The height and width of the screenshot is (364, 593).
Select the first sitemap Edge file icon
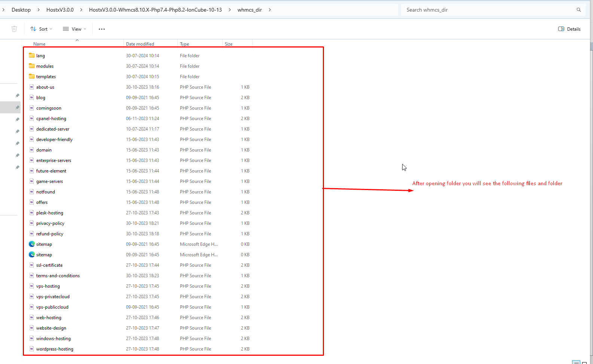point(32,244)
